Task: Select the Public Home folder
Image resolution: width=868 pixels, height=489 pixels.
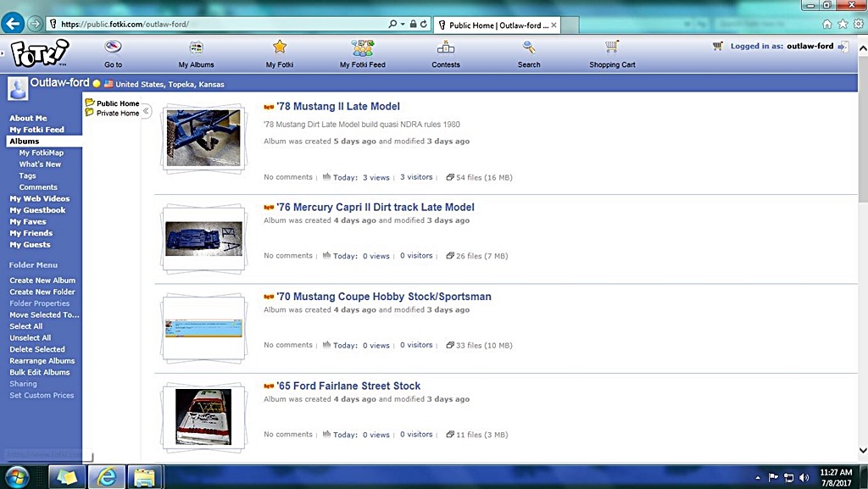Action: tap(117, 103)
